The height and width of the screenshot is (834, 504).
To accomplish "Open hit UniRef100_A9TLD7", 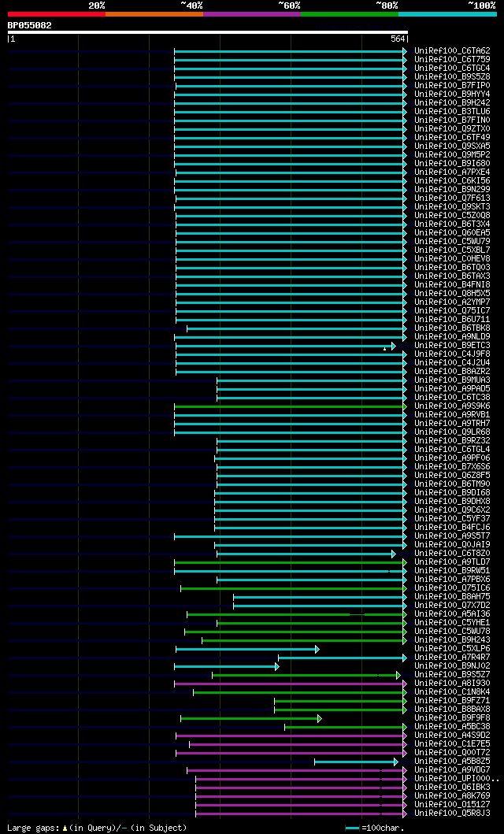I will (453, 562).
